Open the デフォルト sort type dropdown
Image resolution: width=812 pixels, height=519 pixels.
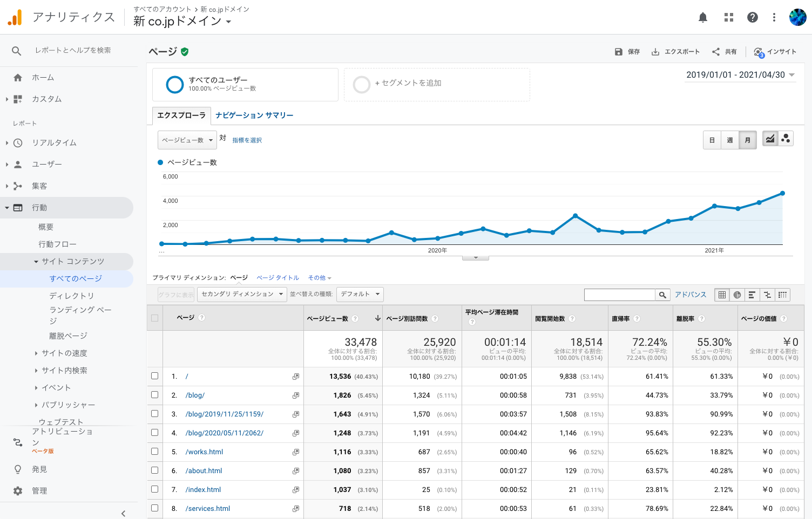tap(360, 294)
